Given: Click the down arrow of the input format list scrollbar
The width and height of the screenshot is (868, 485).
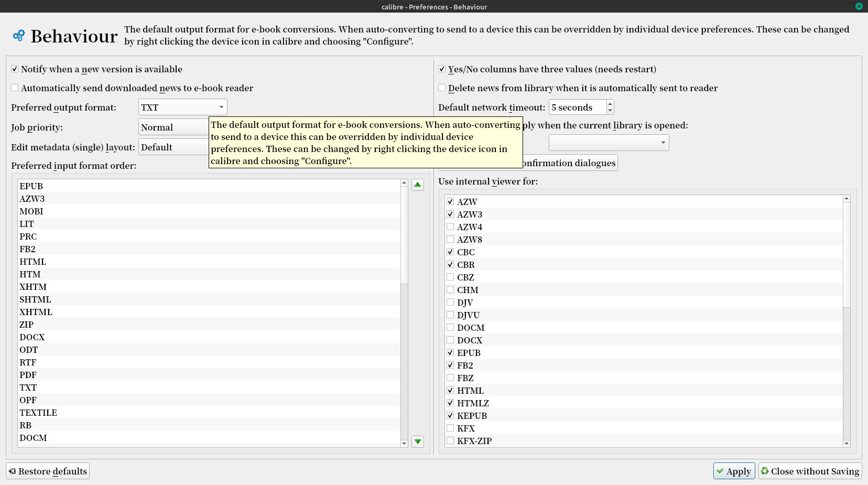Looking at the screenshot, I should pos(404,444).
